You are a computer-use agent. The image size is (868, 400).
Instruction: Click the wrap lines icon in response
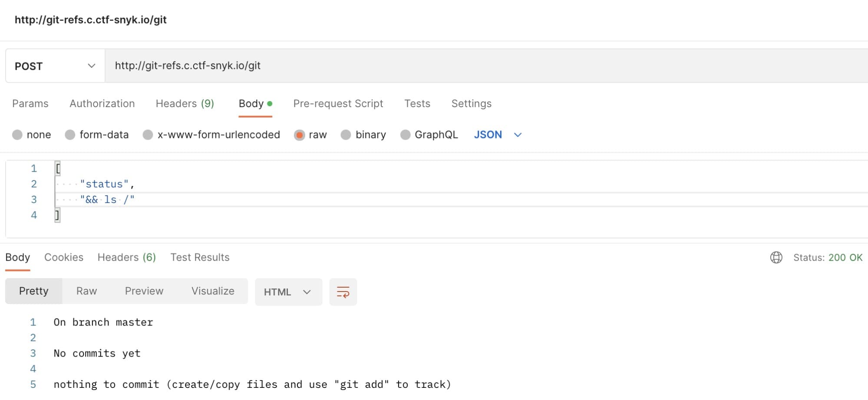343,292
